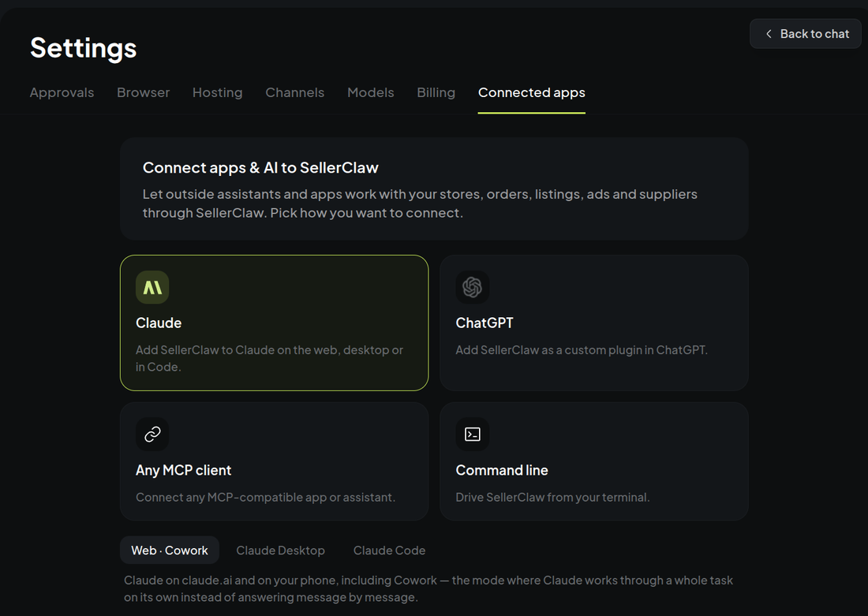
Task: Switch to the Claude Desktop sub-tab
Action: (x=281, y=550)
